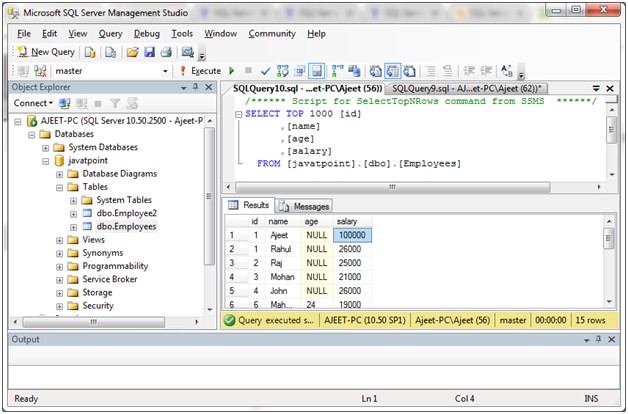Click the results grid vertical scrollbar thumb
628x414 pixels.
click(x=609, y=239)
